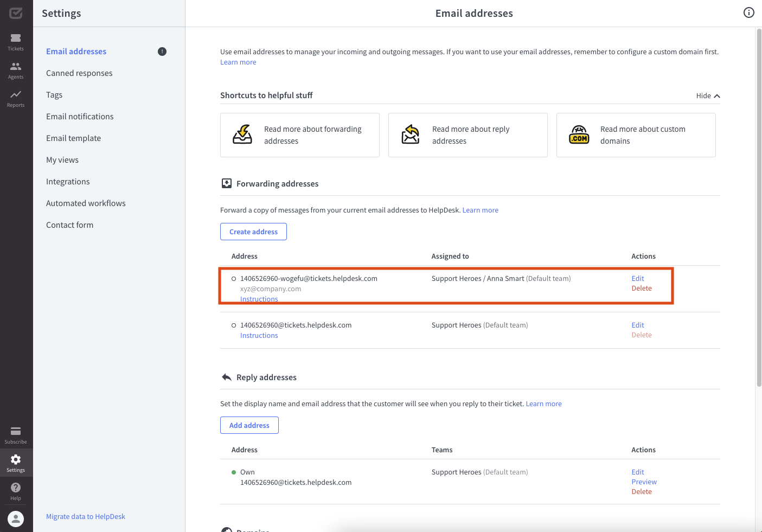The image size is (762, 532).
Task: Open Canned responses settings
Action: pyautogui.click(x=79, y=73)
